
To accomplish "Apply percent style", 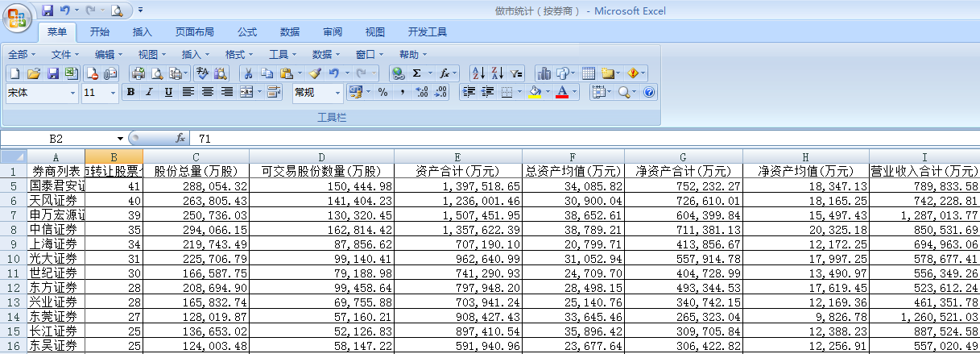I will (x=383, y=92).
